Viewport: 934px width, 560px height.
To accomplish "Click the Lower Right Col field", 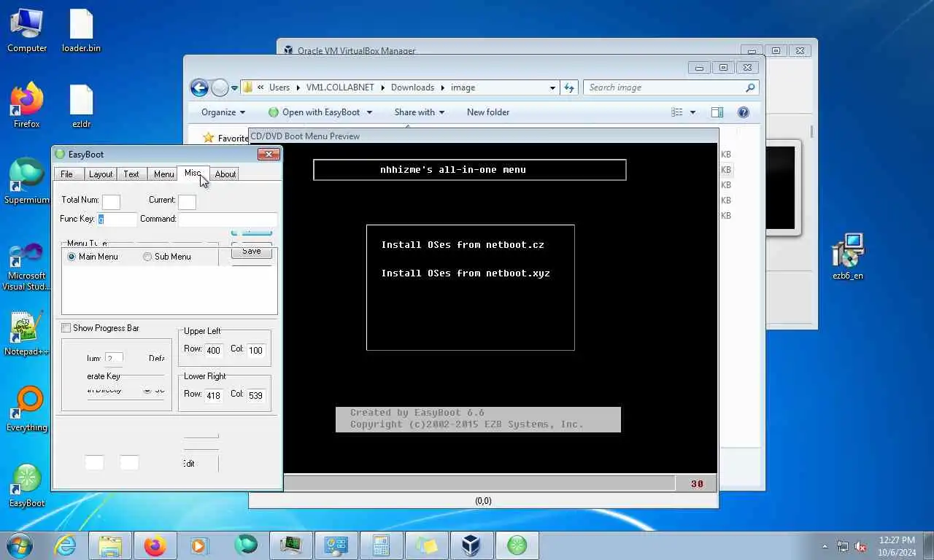I will [x=255, y=395].
